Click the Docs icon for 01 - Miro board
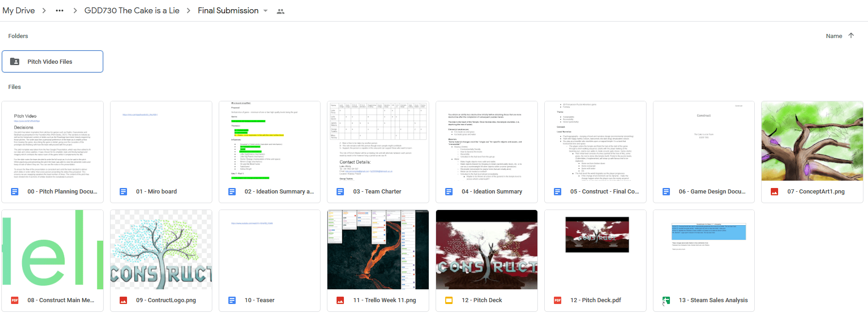 tap(123, 192)
